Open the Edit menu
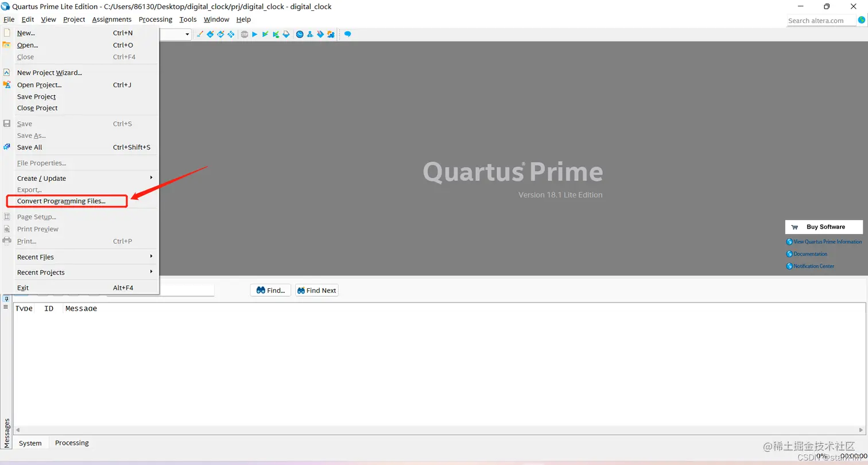The height and width of the screenshot is (465, 868). click(28, 20)
